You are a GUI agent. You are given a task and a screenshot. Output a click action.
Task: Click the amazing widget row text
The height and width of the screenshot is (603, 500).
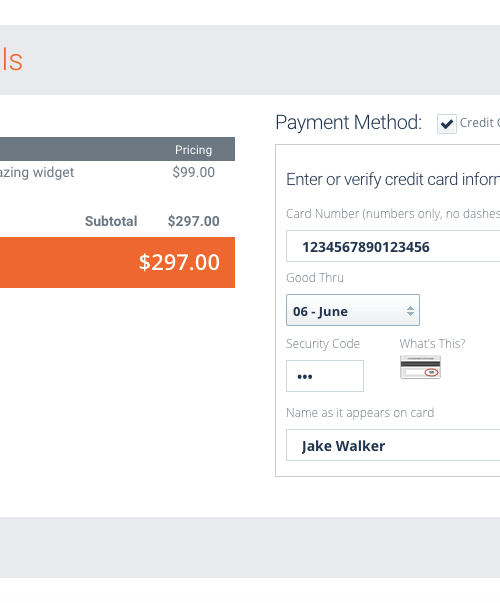click(x=37, y=173)
